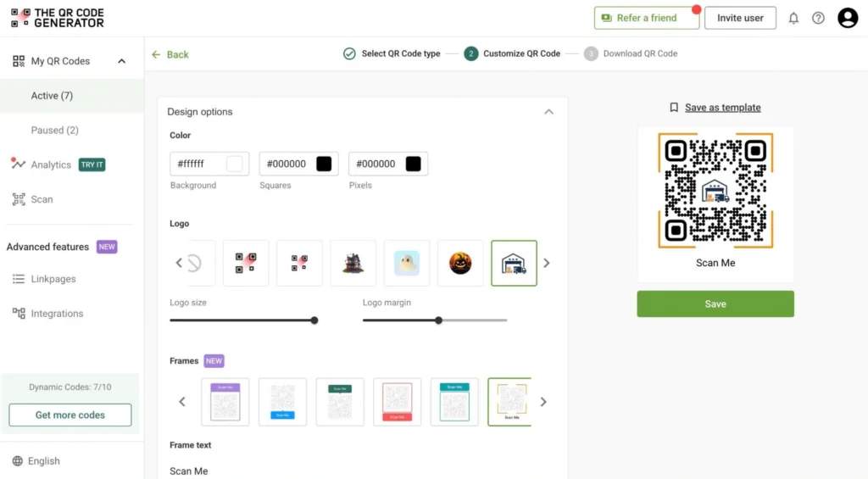Viewport: 868px width, 479px height.
Task: Click the Invite user button
Action: pos(740,18)
